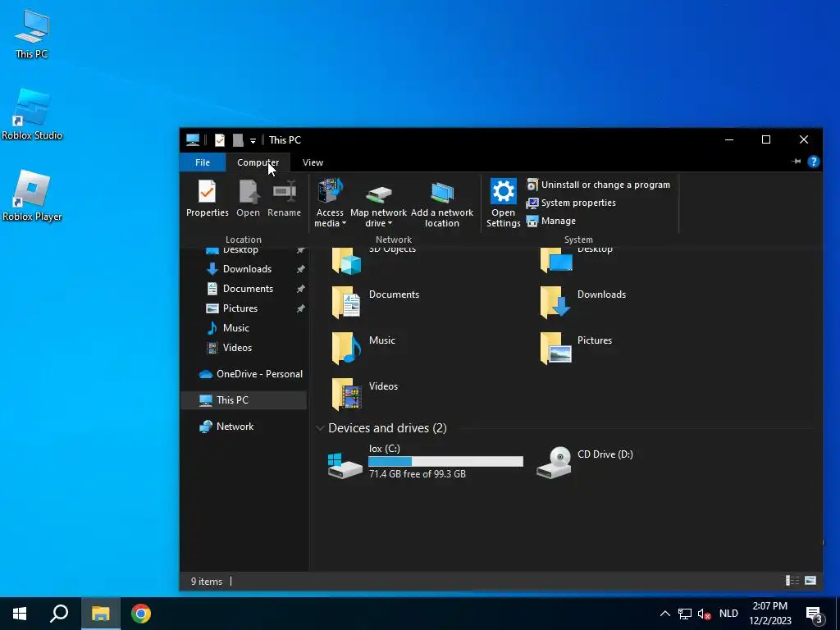Click Uninstall or change a program
The width and height of the screenshot is (840, 630).
tap(598, 185)
